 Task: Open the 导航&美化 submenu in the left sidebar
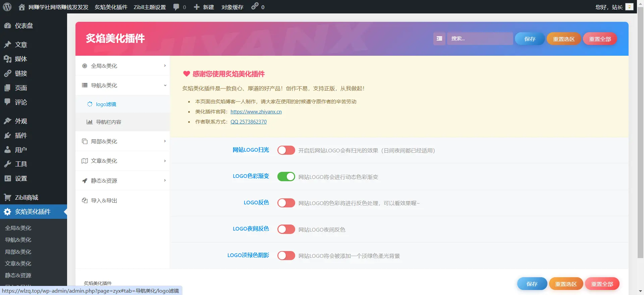pos(18,240)
